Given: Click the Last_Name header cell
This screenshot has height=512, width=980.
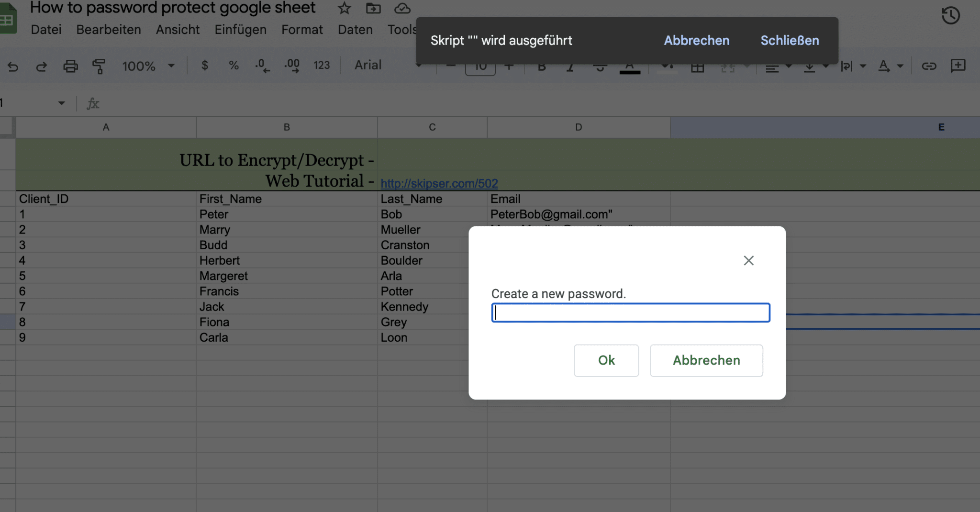Looking at the screenshot, I should [432, 199].
